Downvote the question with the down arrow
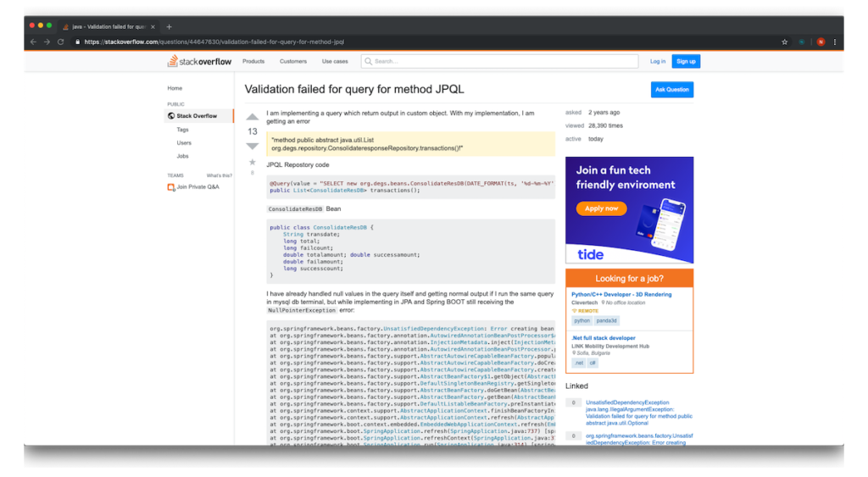868x477 pixels. [x=252, y=146]
